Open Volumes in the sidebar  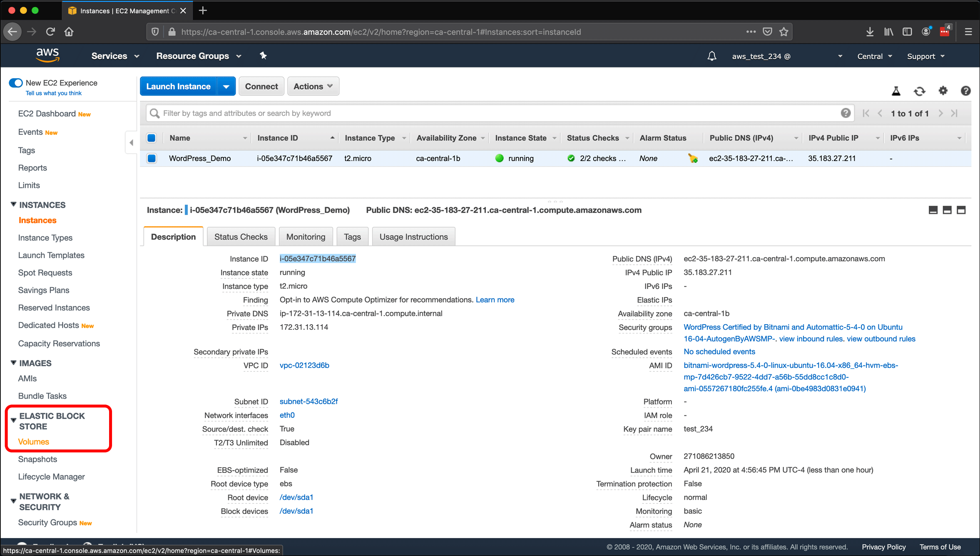tap(33, 442)
